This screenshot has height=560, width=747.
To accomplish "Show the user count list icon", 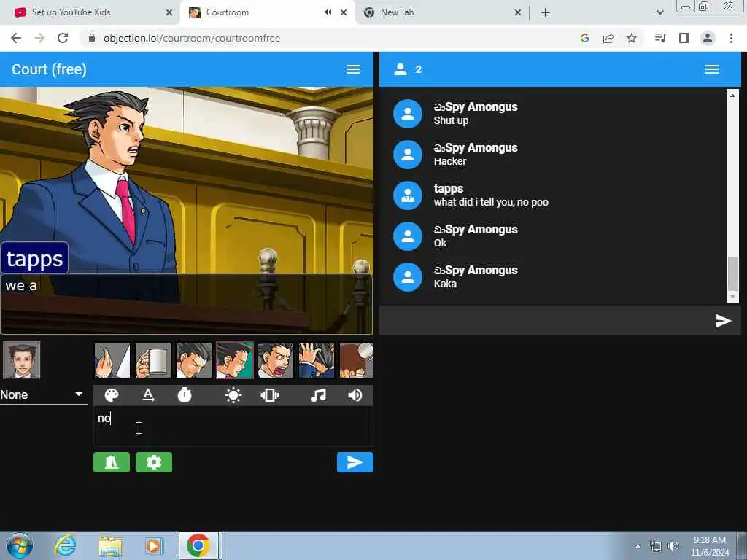I will [x=400, y=69].
